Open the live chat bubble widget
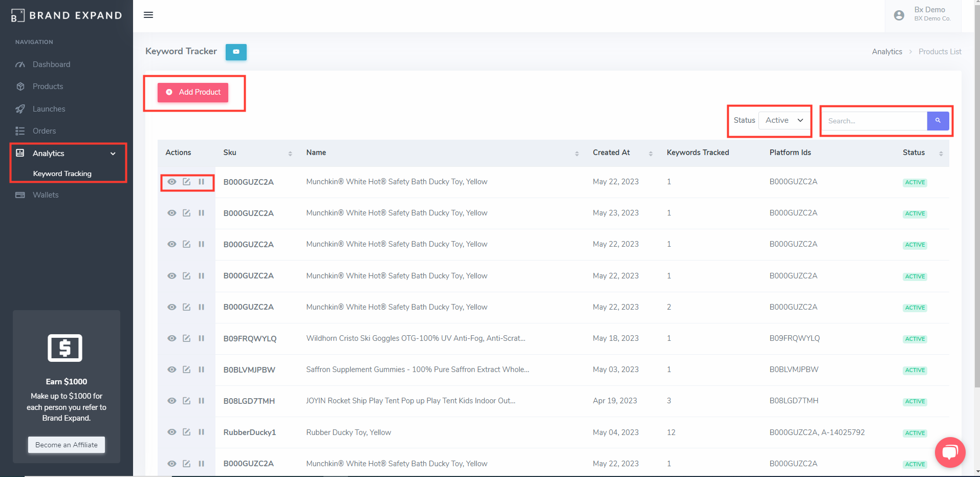The image size is (980, 477). tap(950, 452)
